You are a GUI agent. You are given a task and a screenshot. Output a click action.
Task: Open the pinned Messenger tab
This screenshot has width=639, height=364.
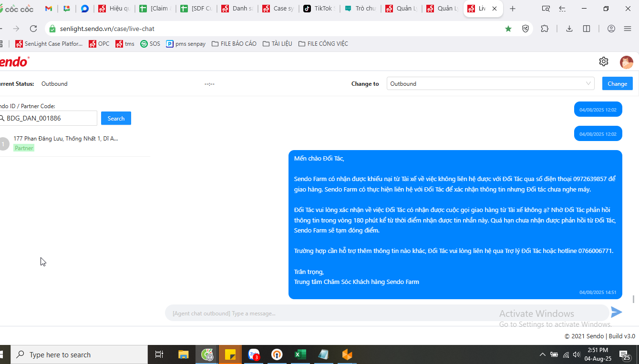tap(85, 9)
